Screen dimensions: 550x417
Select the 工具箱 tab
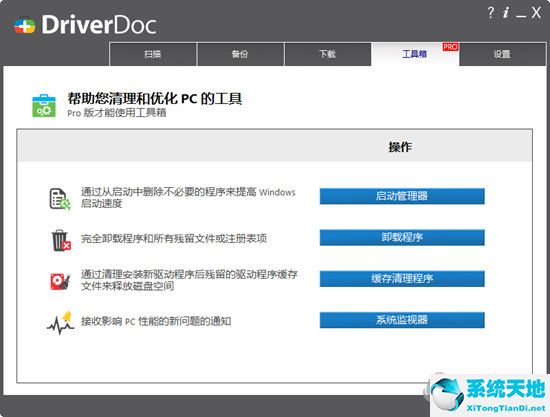coord(415,54)
